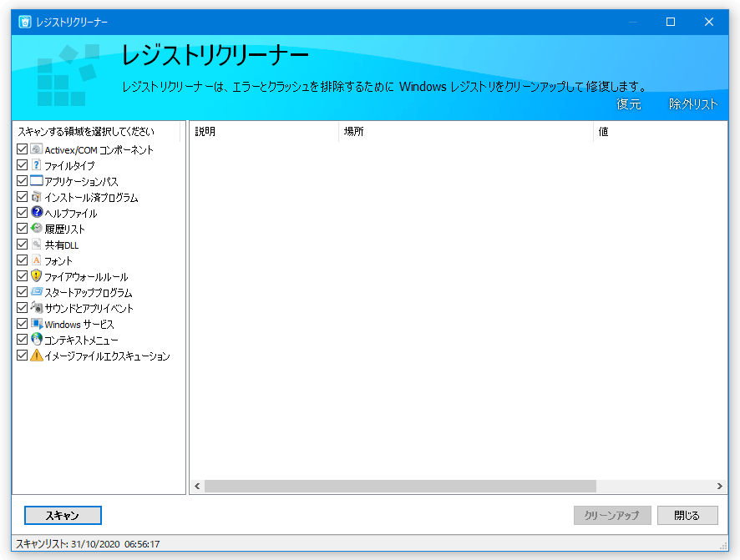Click the sound and app events icon
This screenshot has width=740, height=560.
(37, 307)
